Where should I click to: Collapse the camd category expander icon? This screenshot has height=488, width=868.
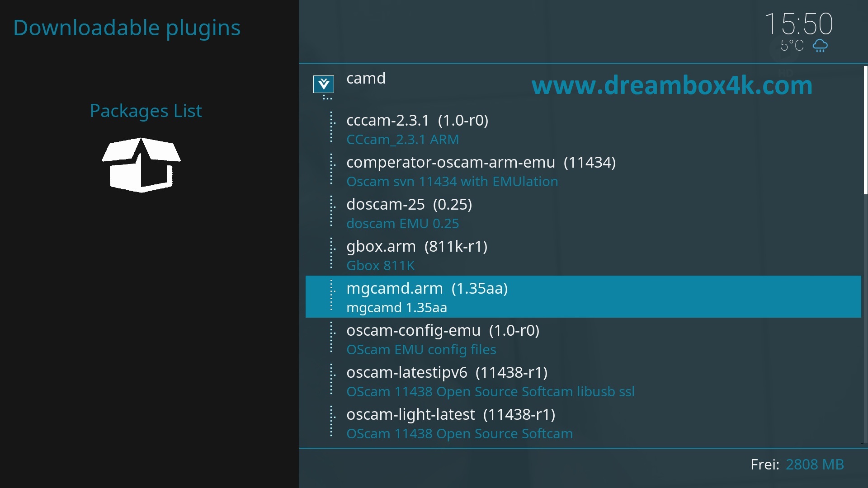coord(324,84)
